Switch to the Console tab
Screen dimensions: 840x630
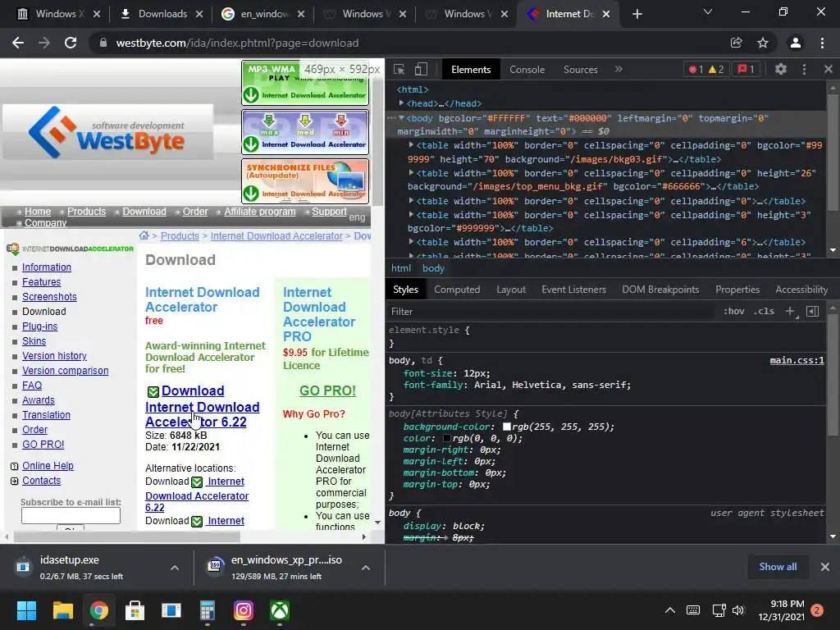pos(527,69)
